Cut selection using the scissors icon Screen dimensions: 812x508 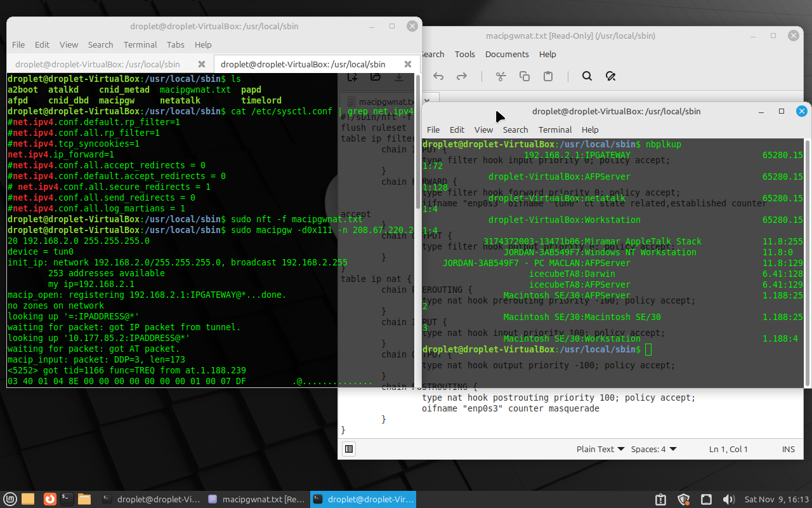tap(501, 76)
